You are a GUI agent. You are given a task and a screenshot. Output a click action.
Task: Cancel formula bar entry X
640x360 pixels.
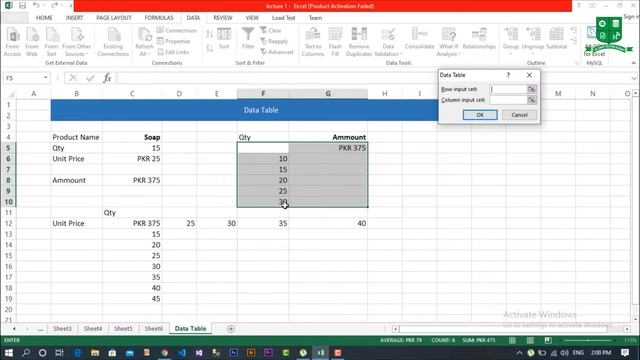[x=73, y=78]
